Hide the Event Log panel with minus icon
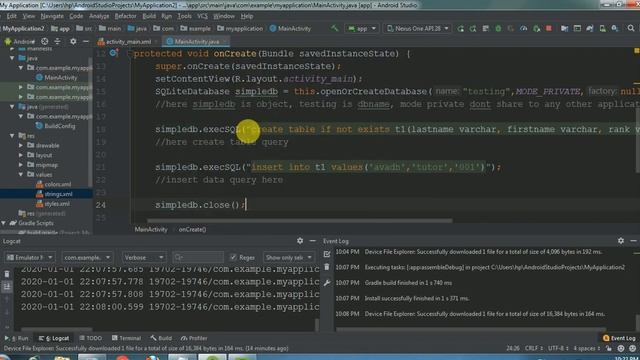This screenshot has width=640, height=360. (633, 241)
